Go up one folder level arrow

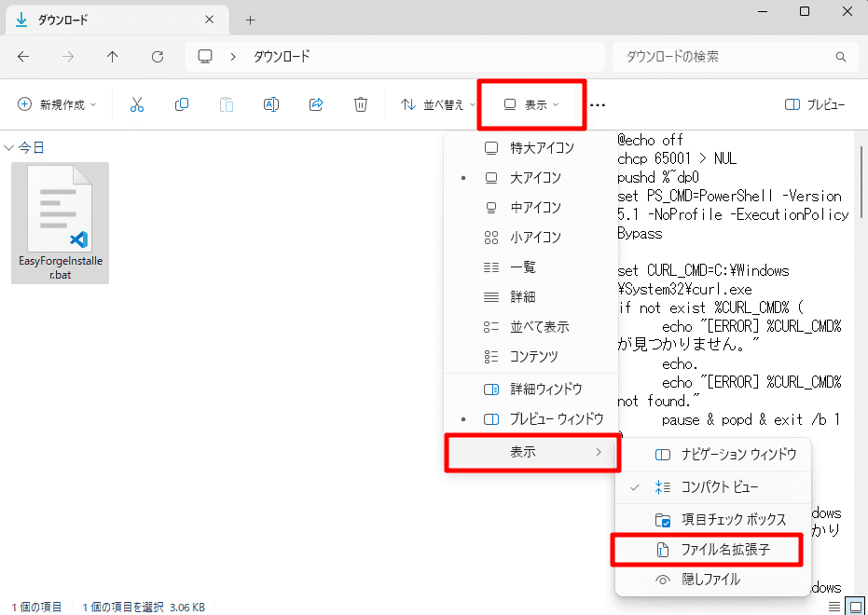113,57
